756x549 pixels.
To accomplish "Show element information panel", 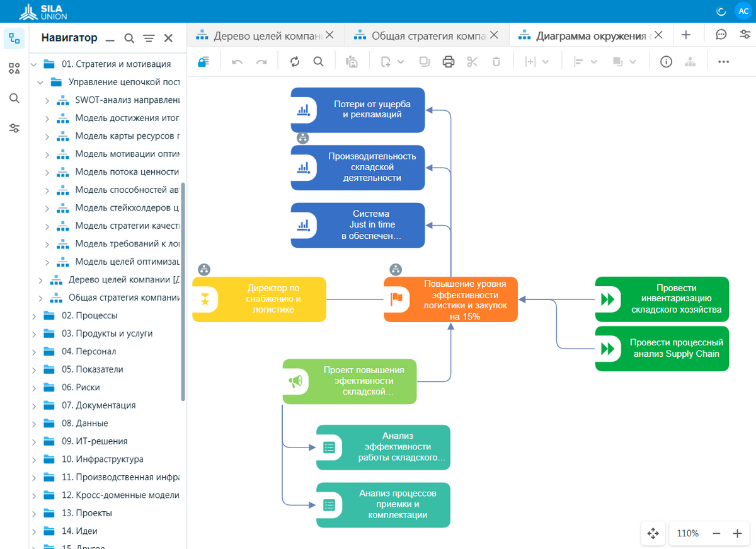I will (x=666, y=62).
